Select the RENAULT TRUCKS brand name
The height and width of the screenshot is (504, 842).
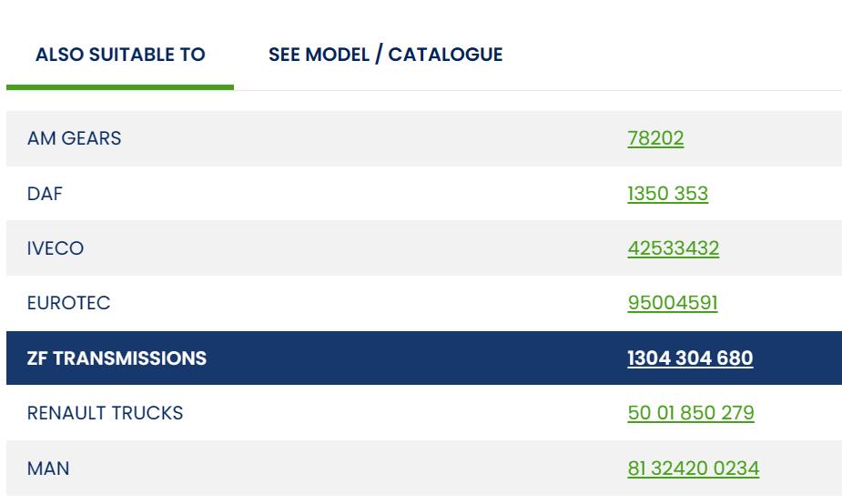coord(105,413)
